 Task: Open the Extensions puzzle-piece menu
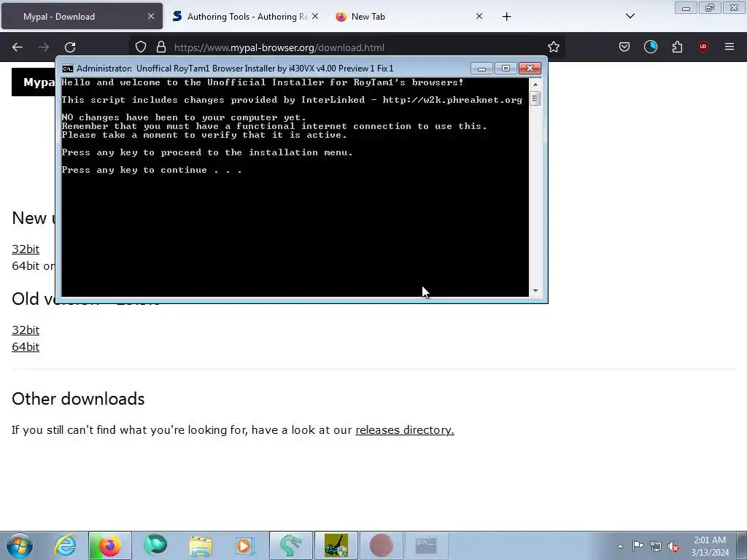point(677,47)
